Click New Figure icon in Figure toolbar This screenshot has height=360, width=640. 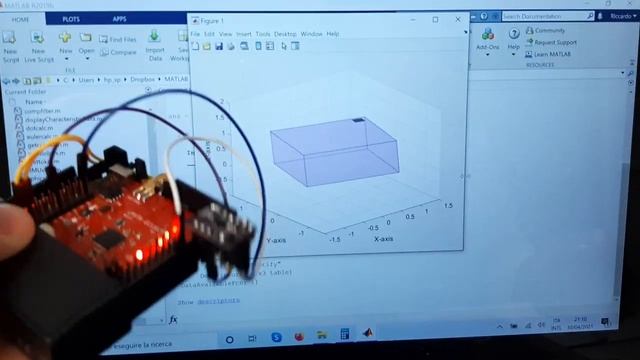(x=196, y=46)
